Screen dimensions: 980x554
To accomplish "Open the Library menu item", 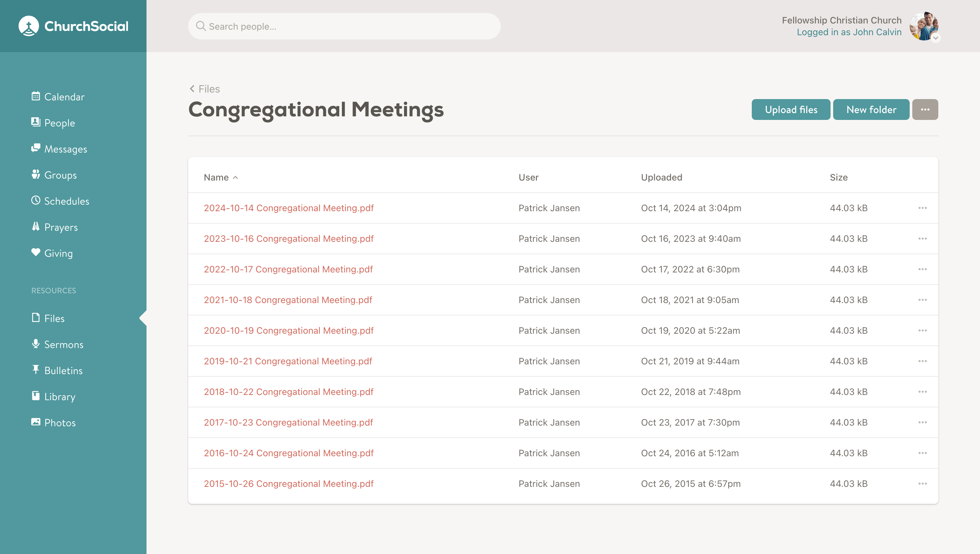I will pyautogui.click(x=59, y=396).
